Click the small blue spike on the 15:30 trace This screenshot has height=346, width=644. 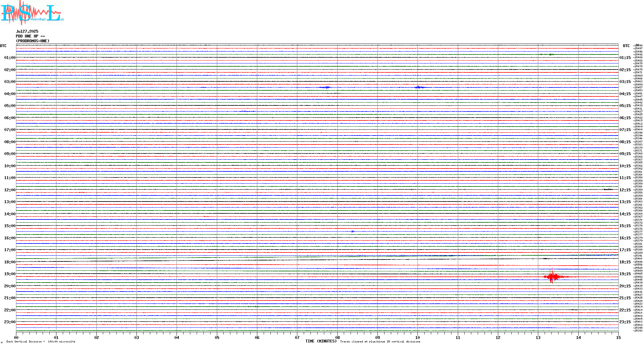pyautogui.click(x=352, y=231)
